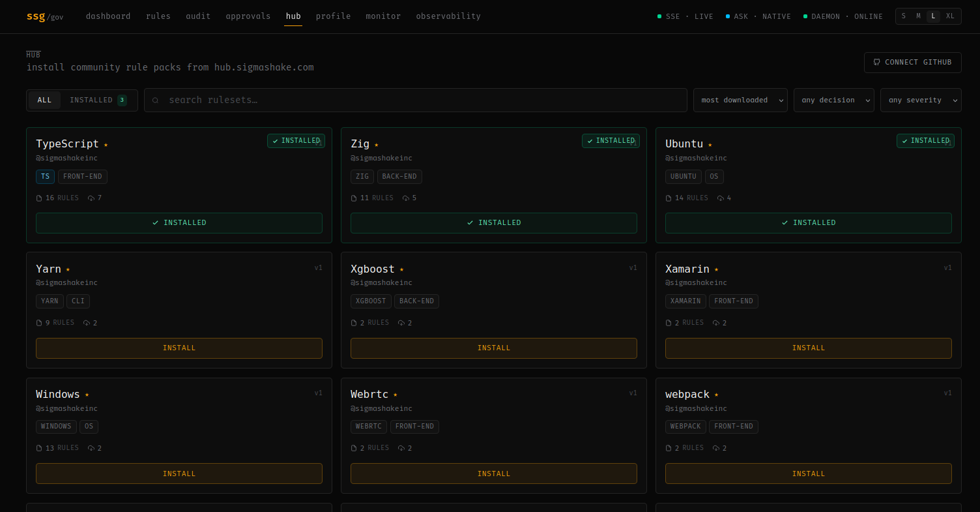Click the rules file icon on Xamarin card
980x512 pixels.
pos(669,323)
